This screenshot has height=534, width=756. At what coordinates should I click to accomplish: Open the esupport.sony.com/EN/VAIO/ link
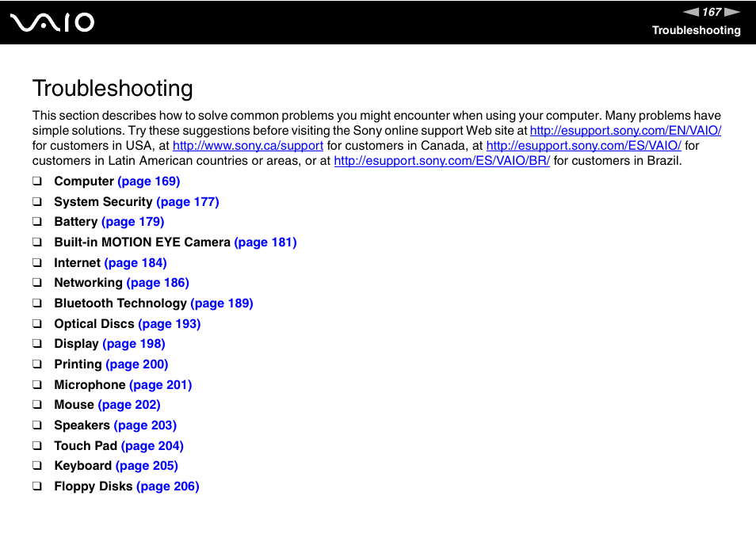[x=625, y=131]
